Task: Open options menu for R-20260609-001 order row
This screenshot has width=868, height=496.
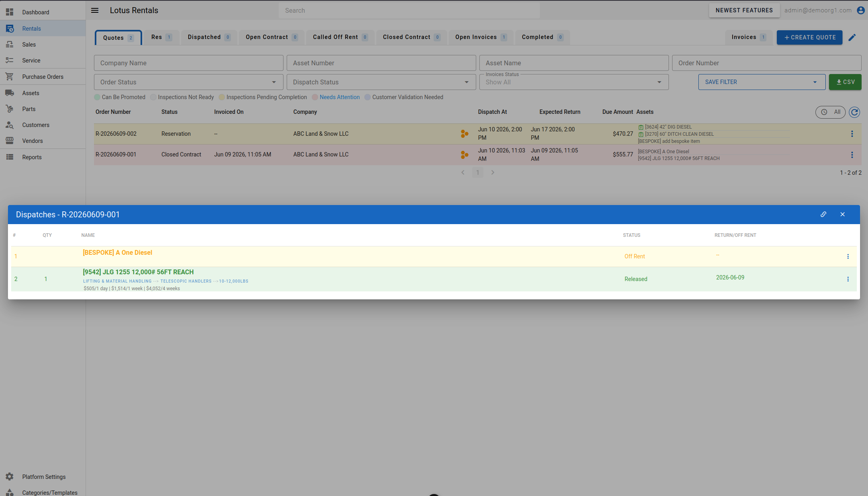Action: click(x=852, y=155)
